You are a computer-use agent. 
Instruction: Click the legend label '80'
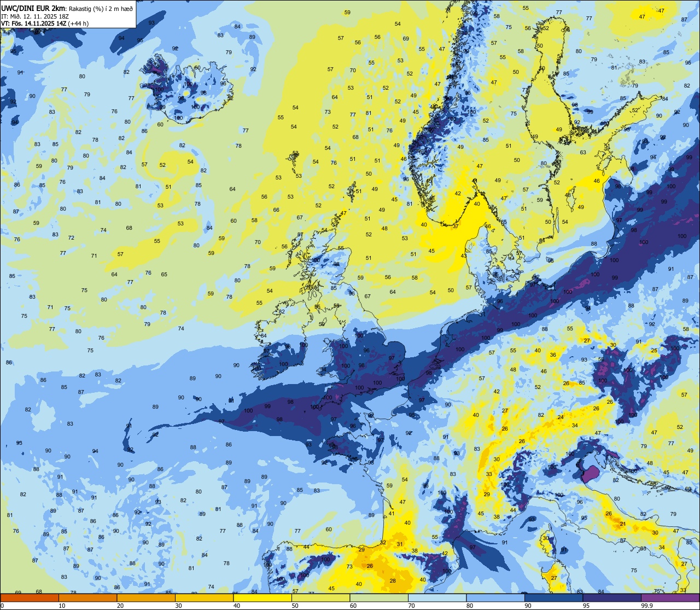coord(469,606)
